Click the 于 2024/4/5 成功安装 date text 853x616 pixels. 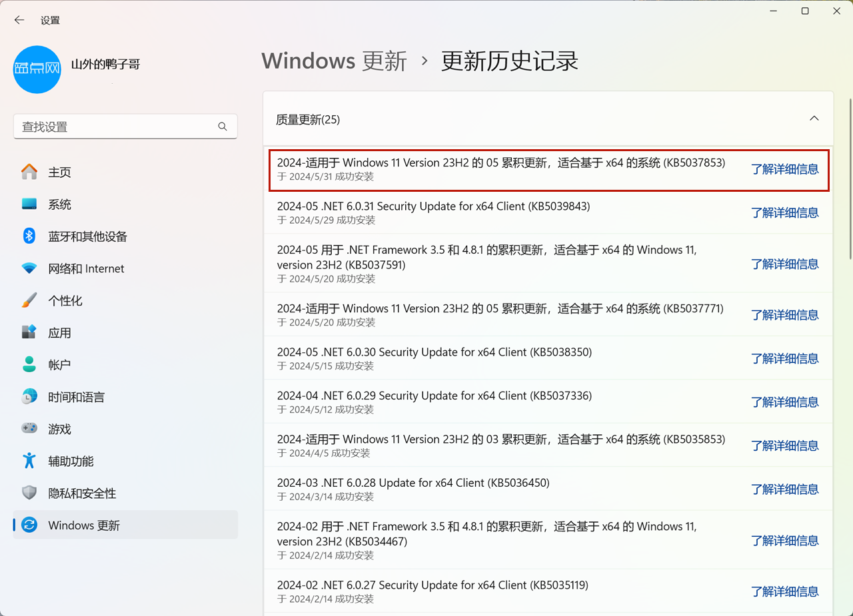tap(323, 454)
